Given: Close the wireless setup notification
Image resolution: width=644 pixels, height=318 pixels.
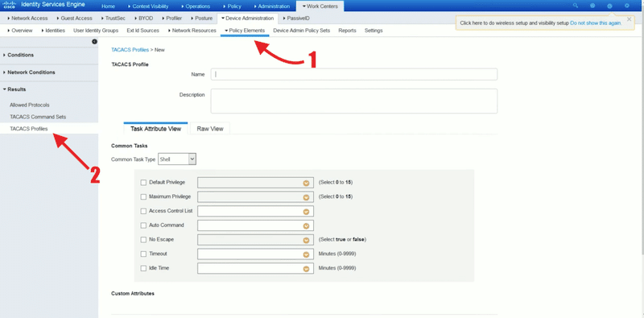Looking at the screenshot, I should (630, 19).
